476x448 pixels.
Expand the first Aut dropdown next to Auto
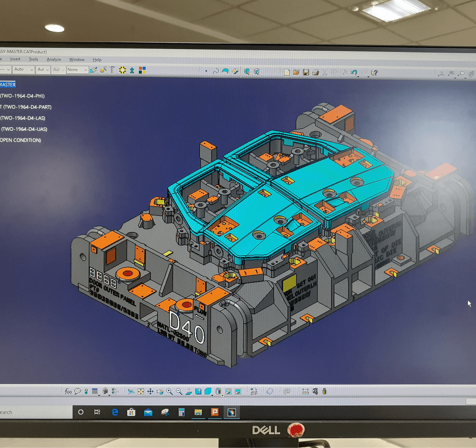pos(43,70)
